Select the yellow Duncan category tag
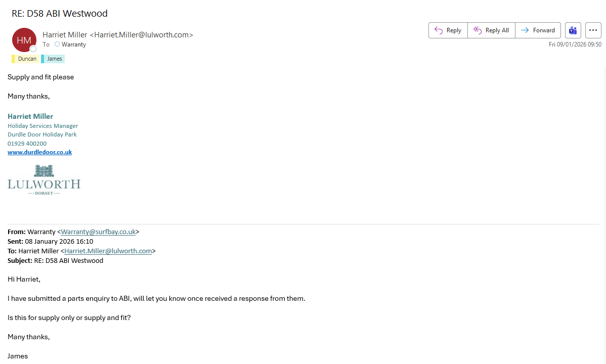606x364 pixels. tap(26, 59)
